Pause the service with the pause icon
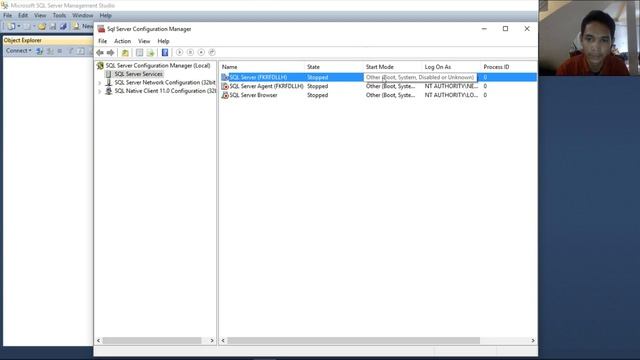The width and height of the screenshot is (640, 360). pos(190,52)
